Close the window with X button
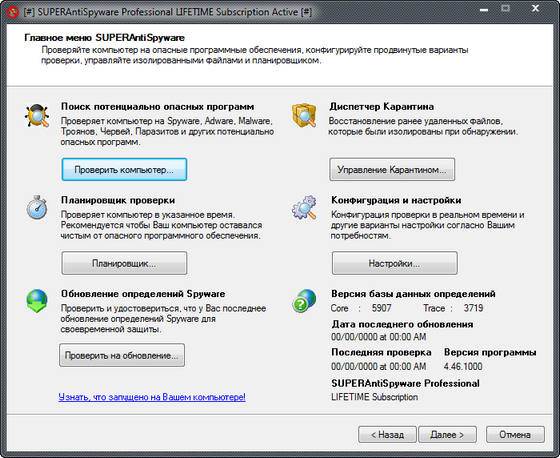Screen dimensions: 560x458 pyautogui.click(x=535, y=9)
